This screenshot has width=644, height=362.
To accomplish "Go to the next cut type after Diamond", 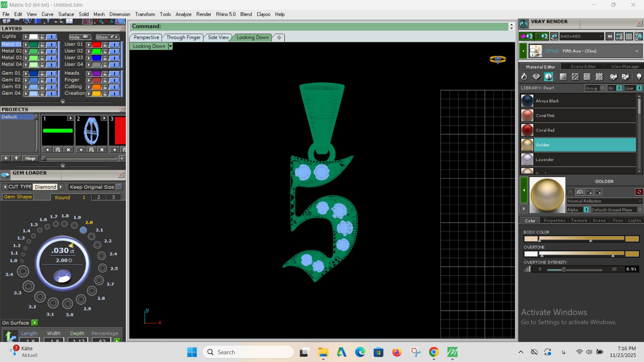I will 61,187.
